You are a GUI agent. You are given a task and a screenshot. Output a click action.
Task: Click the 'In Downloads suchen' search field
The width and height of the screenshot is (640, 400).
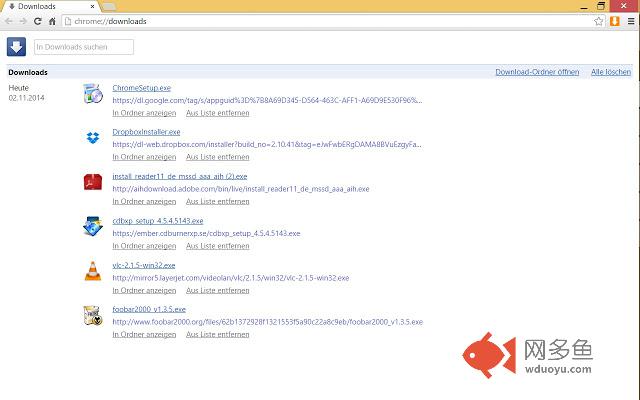coord(84,47)
